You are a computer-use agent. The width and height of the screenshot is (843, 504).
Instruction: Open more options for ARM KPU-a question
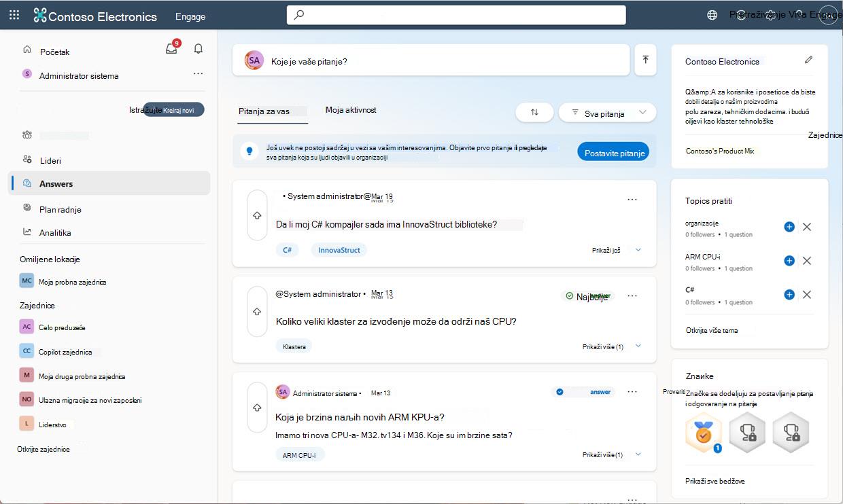pyautogui.click(x=632, y=392)
